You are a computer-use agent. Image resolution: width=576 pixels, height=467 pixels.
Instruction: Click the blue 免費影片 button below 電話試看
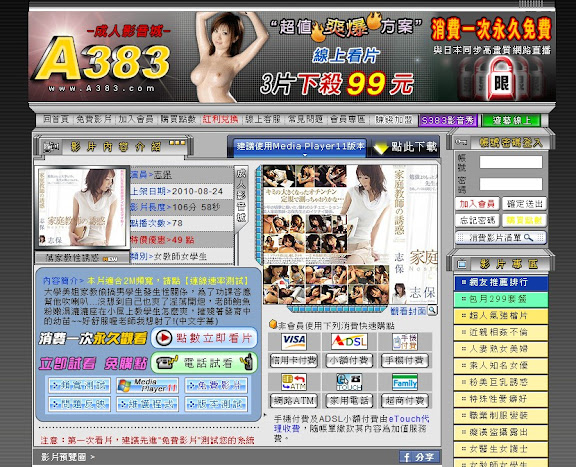216,385
